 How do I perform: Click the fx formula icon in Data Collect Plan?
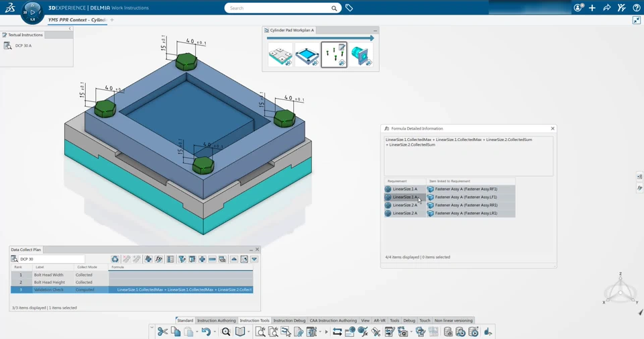(x=158, y=259)
